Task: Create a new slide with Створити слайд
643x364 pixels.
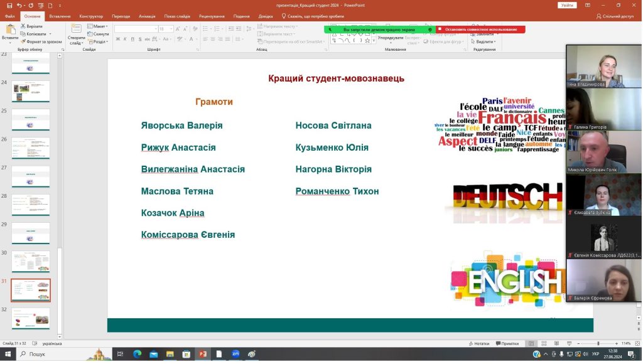Action: pos(76,35)
